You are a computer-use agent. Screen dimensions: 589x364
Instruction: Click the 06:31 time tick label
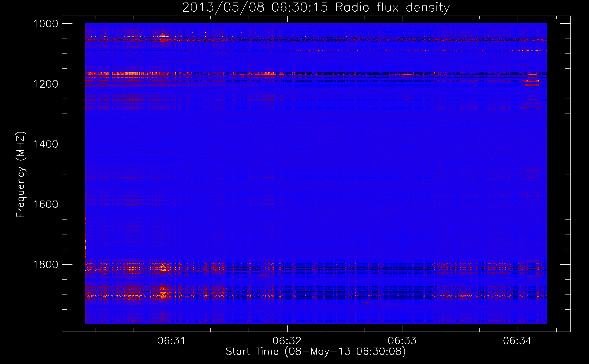pos(171,341)
